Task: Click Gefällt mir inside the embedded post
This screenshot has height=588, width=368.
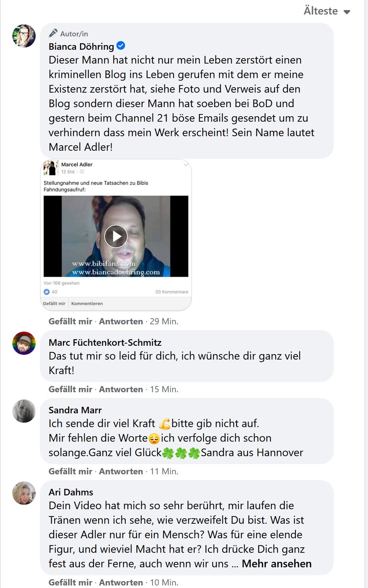Action: tap(54, 304)
